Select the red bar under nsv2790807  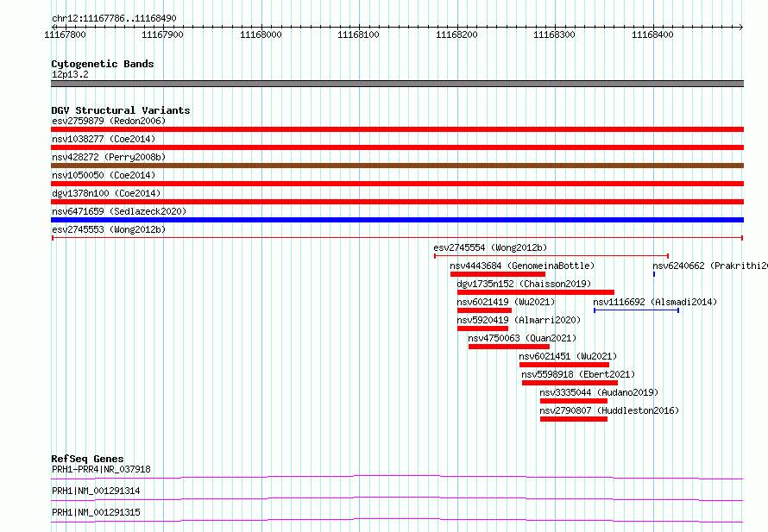[x=574, y=419]
